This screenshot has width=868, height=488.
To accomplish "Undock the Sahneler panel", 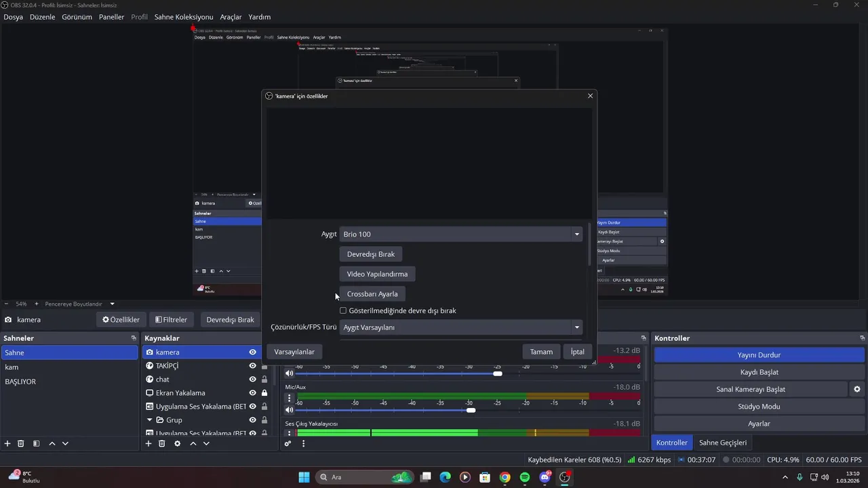I will (x=134, y=338).
